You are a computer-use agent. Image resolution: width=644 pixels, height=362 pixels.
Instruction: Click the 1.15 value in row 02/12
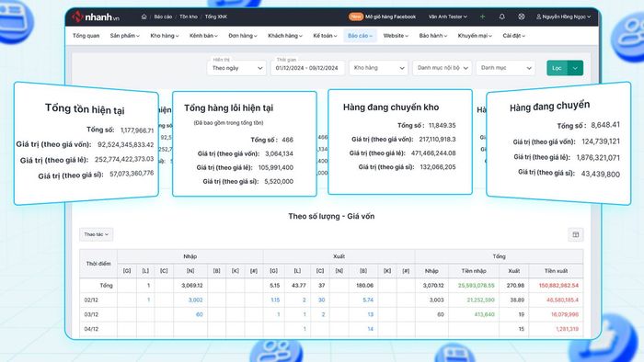275,300
